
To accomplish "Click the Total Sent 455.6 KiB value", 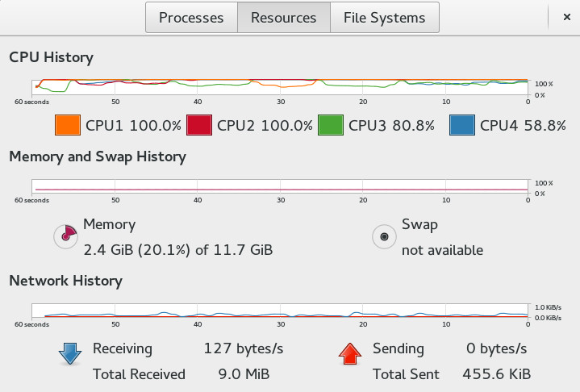I will [496, 374].
